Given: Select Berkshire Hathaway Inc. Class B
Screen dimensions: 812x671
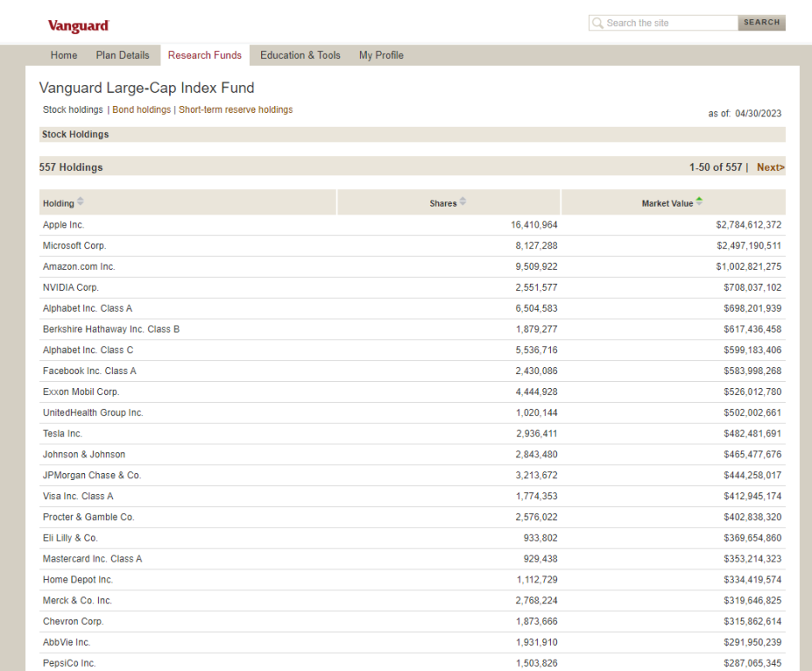Looking at the screenshot, I should tap(111, 329).
